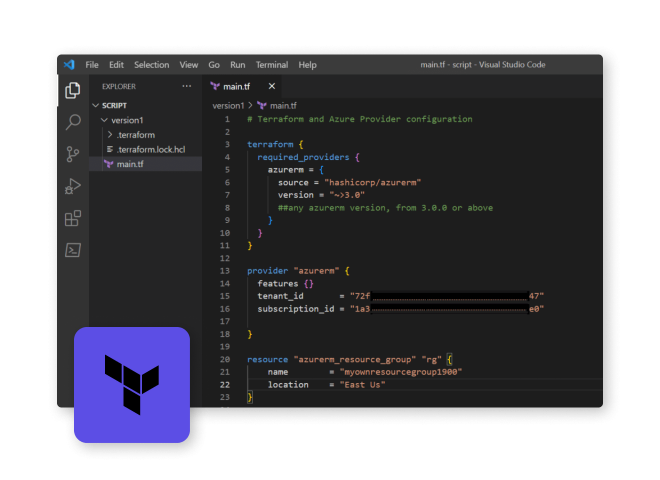The image size is (660, 480).
Task: Open Explorer's three-dot more actions menu
Action: coord(186,86)
